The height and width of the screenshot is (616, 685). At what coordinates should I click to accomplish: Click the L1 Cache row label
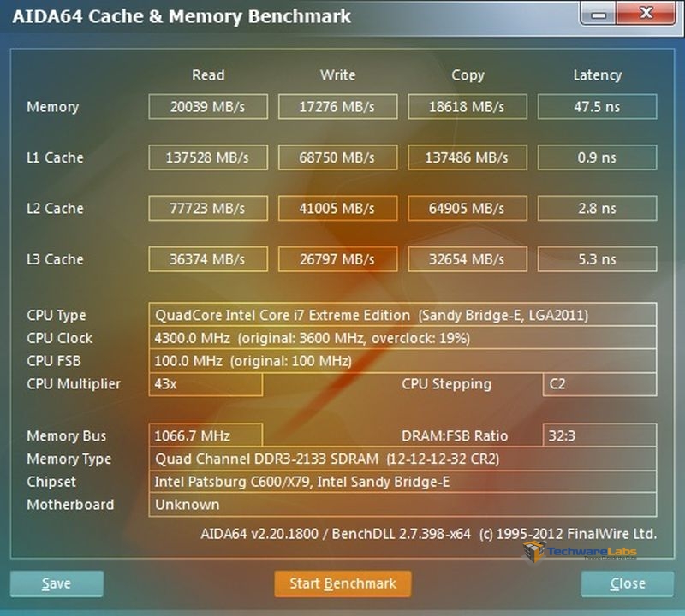tap(55, 157)
